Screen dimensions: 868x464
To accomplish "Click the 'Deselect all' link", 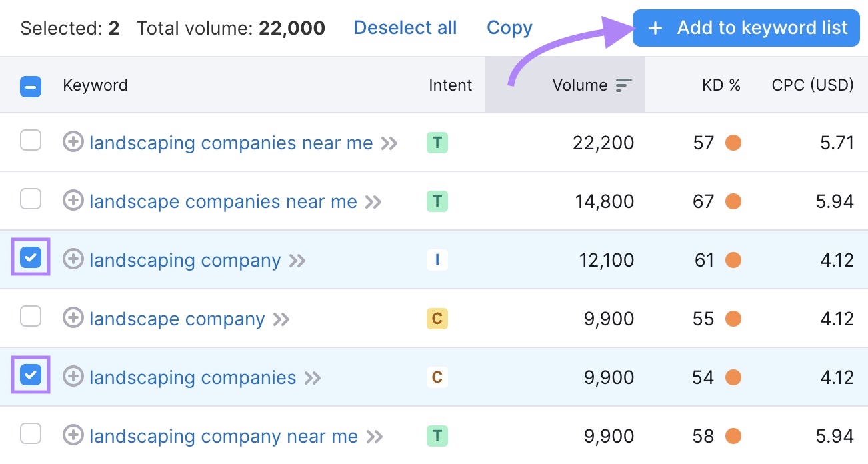I will (x=405, y=28).
